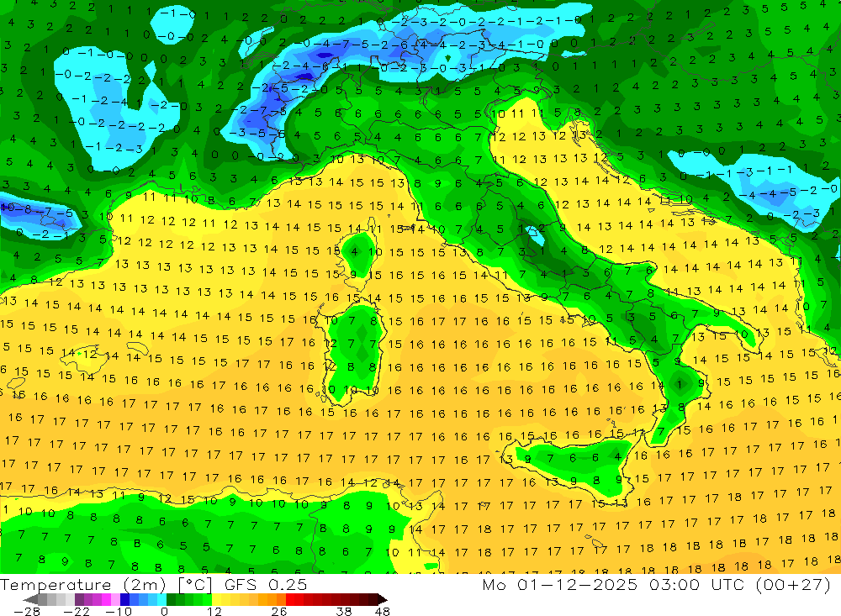Click Sardinia island on the map
The height and width of the screenshot is (616, 841).
352,351
